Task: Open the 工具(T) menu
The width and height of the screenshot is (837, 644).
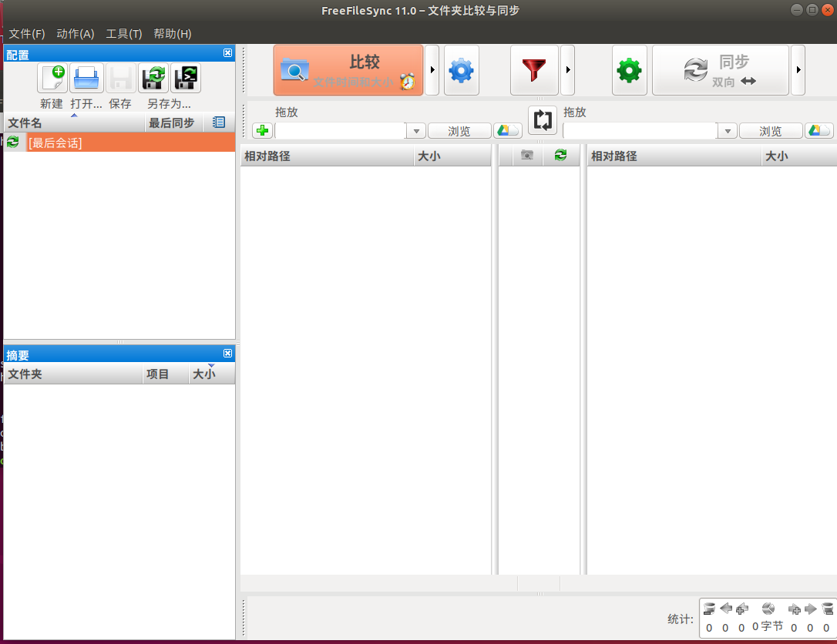Action: point(124,34)
